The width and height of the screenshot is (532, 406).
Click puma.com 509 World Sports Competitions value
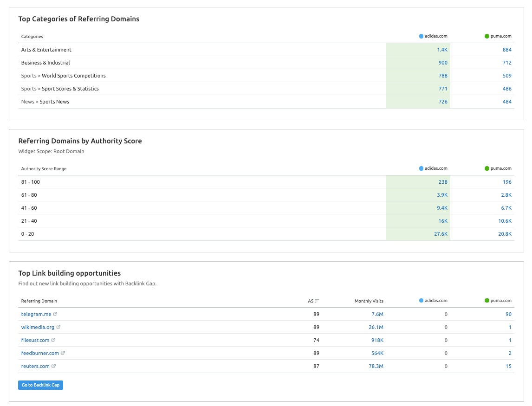click(507, 76)
